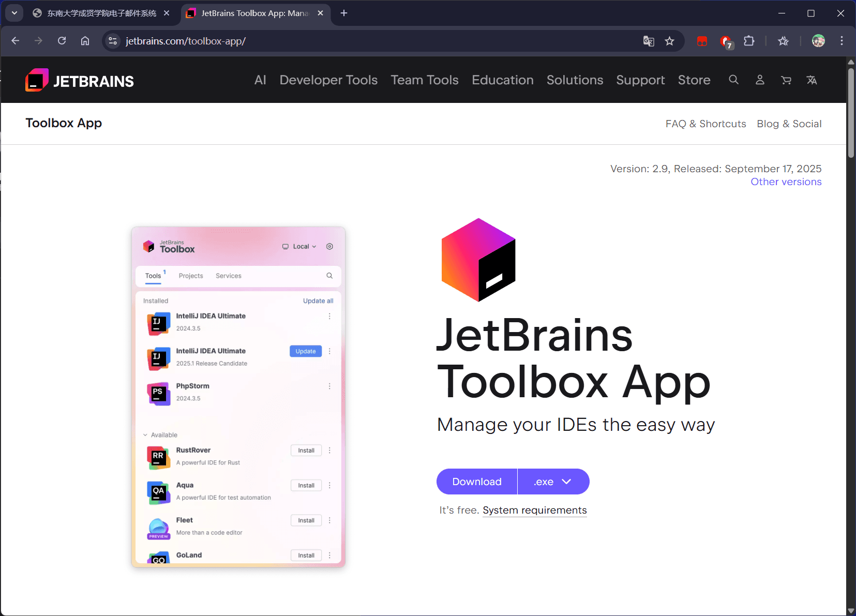
Task: Open the Other versions link
Action: point(786,182)
